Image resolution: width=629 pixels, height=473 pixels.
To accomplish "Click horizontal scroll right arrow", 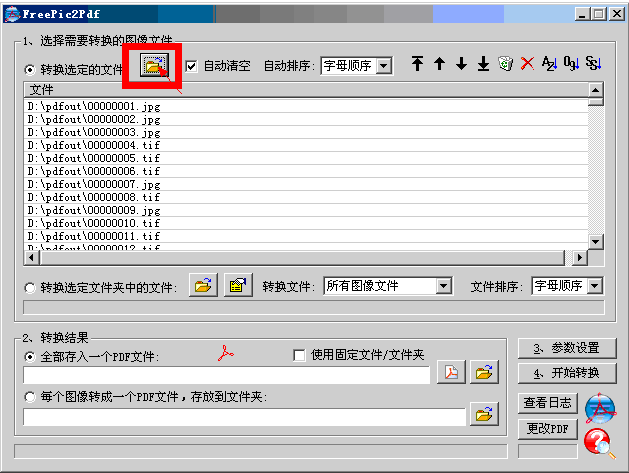I will click(580, 258).
